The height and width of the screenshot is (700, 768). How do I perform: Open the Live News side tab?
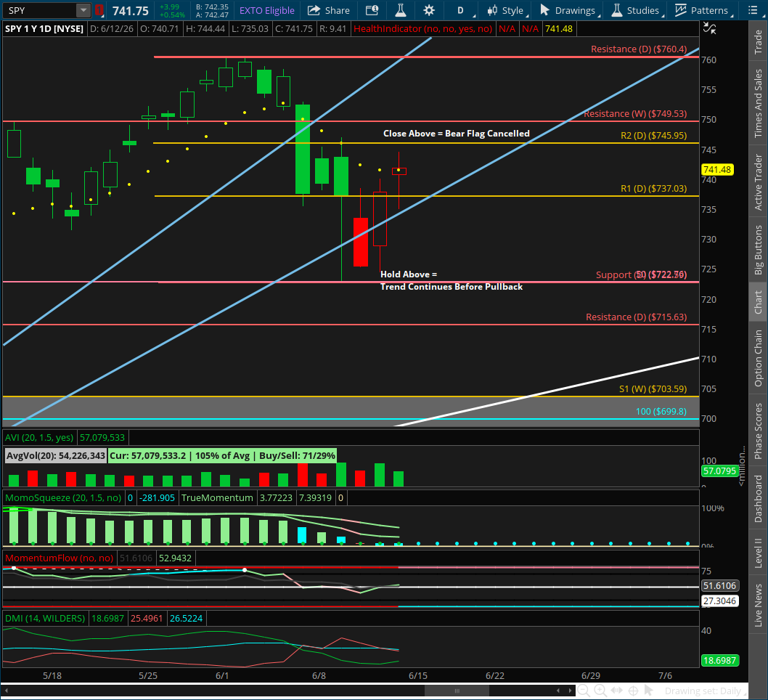coord(759,605)
